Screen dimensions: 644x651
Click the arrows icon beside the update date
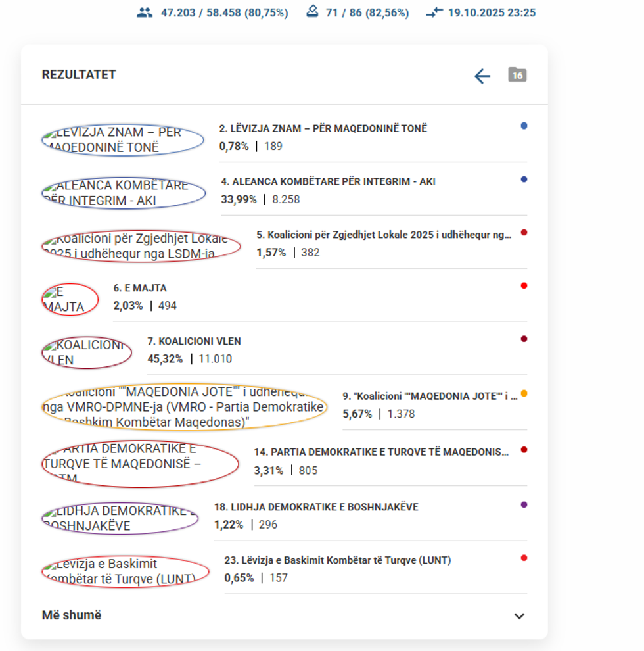[x=434, y=12]
